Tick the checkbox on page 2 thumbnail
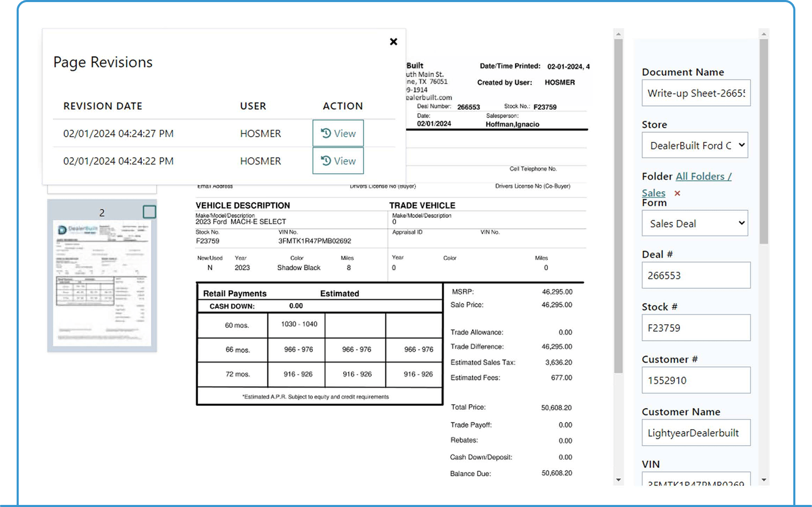 click(x=149, y=212)
